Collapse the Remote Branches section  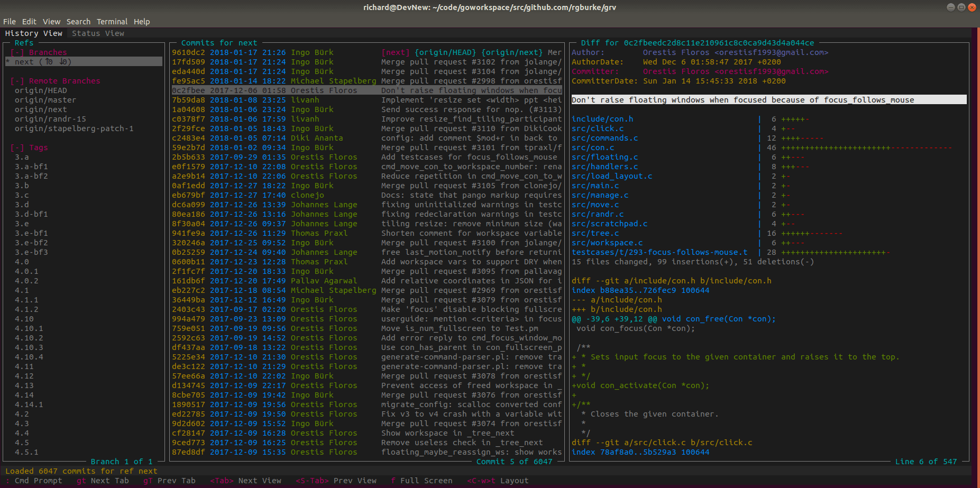pyautogui.click(x=55, y=81)
